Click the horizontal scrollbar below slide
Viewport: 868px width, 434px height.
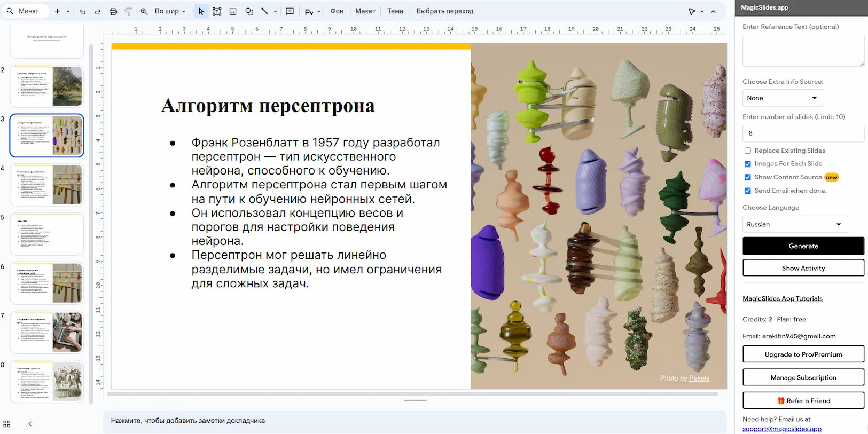click(412, 394)
